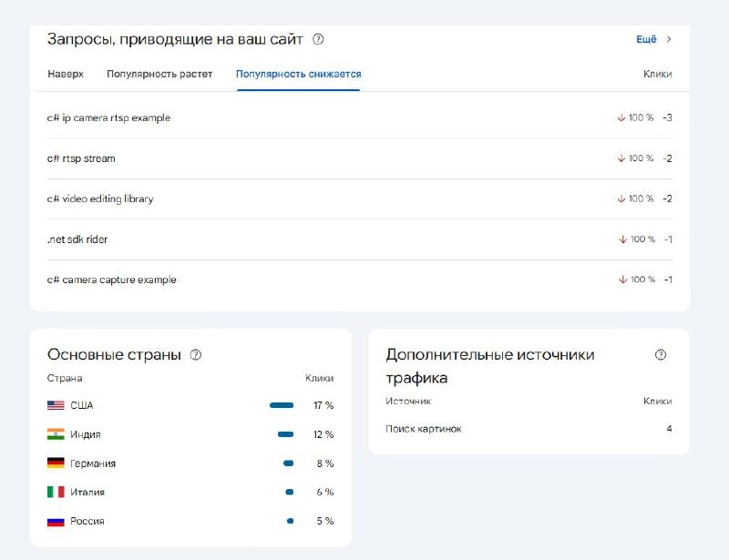
Task: Click the decline arrow next to '.net sdk rider'
Action: coord(621,239)
